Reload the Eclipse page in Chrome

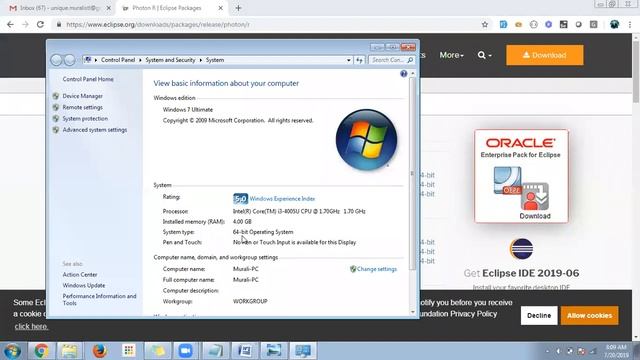(x=40, y=24)
